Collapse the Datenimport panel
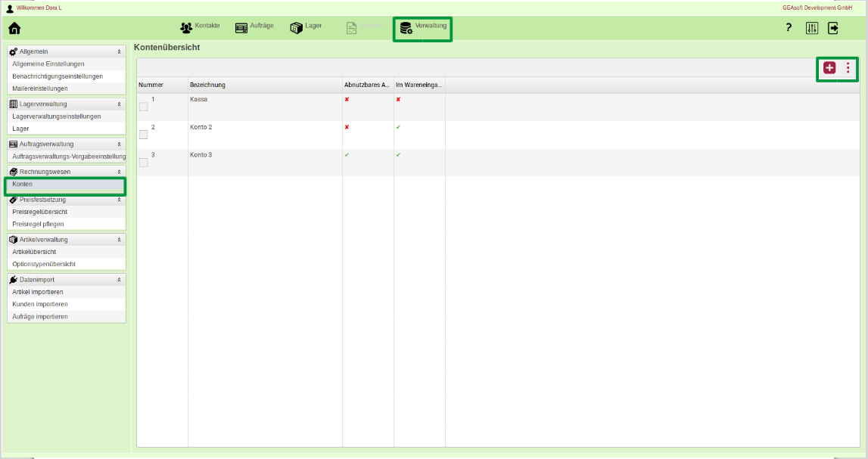The height and width of the screenshot is (459, 868). click(x=119, y=280)
